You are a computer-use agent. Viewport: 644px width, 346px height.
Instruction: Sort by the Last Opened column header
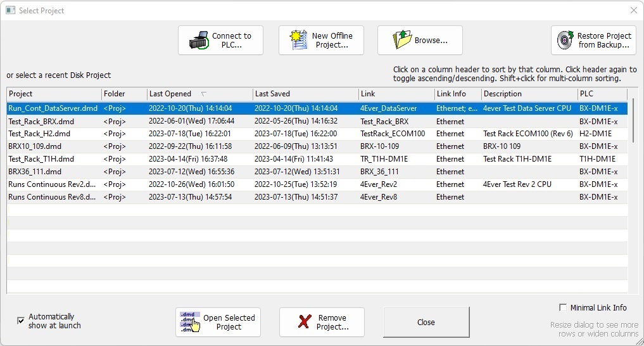pyautogui.click(x=170, y=94)
